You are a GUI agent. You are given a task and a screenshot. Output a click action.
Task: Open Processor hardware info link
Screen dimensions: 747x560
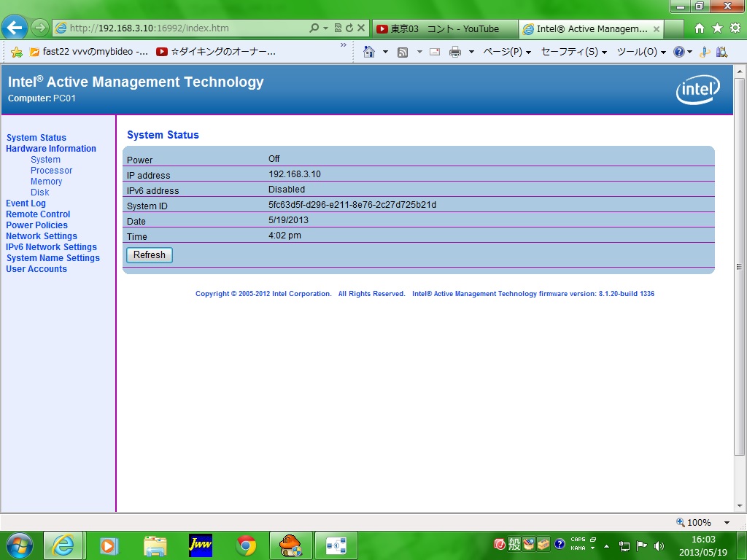(52, 171)
